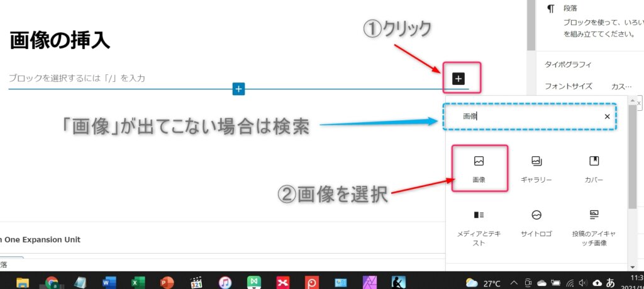The image size is (644, 289).
Task: Click the black plus block inserter button
Action: pyautogui.click(x=458, y=78)
